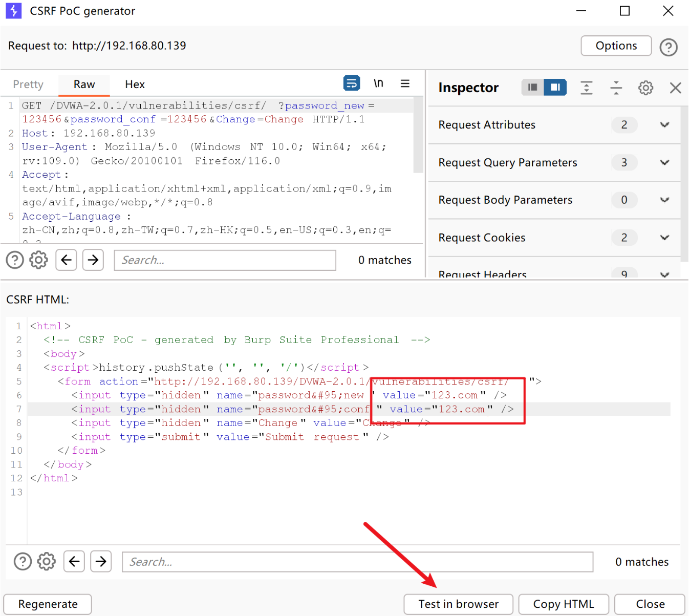Click the history.pushState script line

pos(206,368)
